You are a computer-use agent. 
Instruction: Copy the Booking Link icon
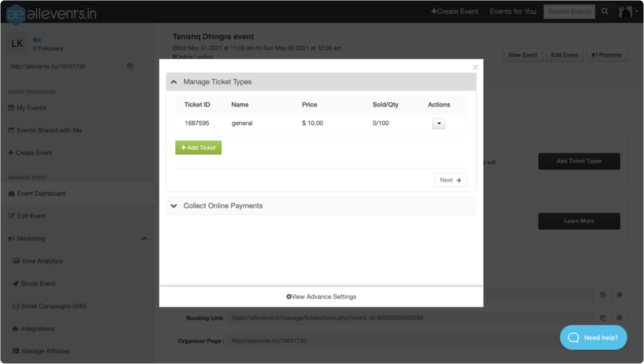(603, 318)
